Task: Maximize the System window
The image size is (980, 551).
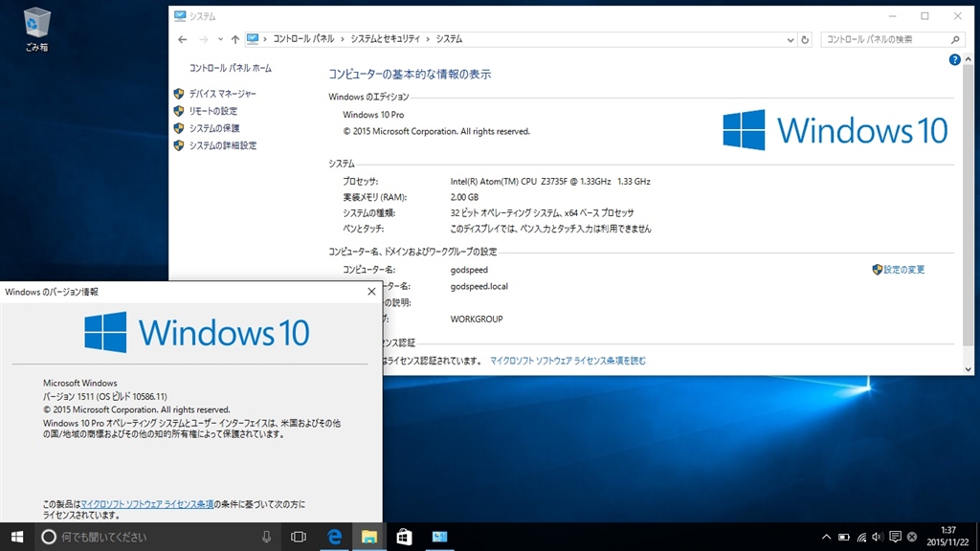Action: [925, 16]
